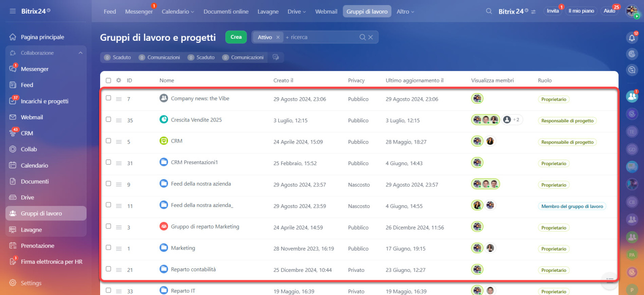Open the CRM group avatar icon

point(164,141)
